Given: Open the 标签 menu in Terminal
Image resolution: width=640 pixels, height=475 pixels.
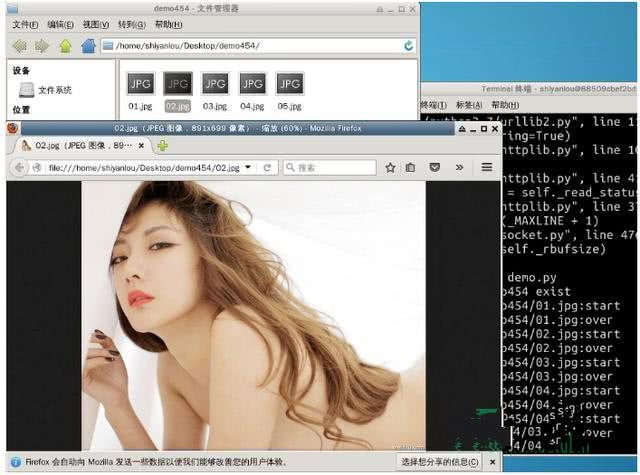Looking at the screenshot, I should (469, 105).
